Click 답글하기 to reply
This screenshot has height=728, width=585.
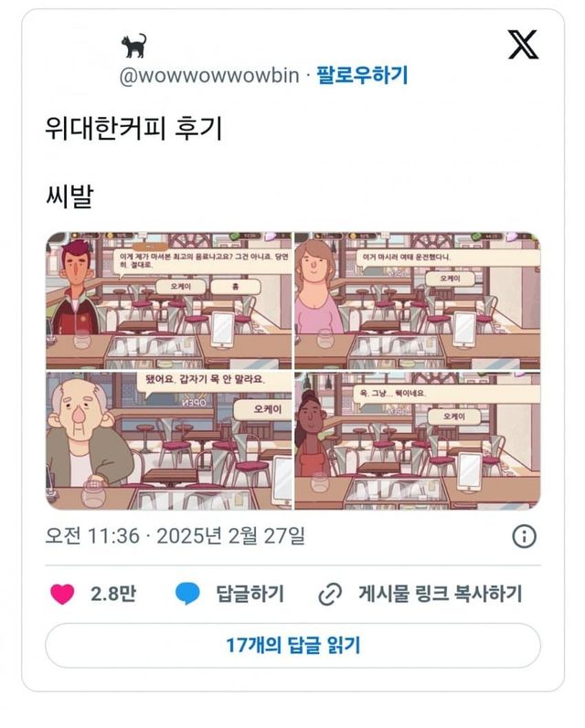coord(250,594)
